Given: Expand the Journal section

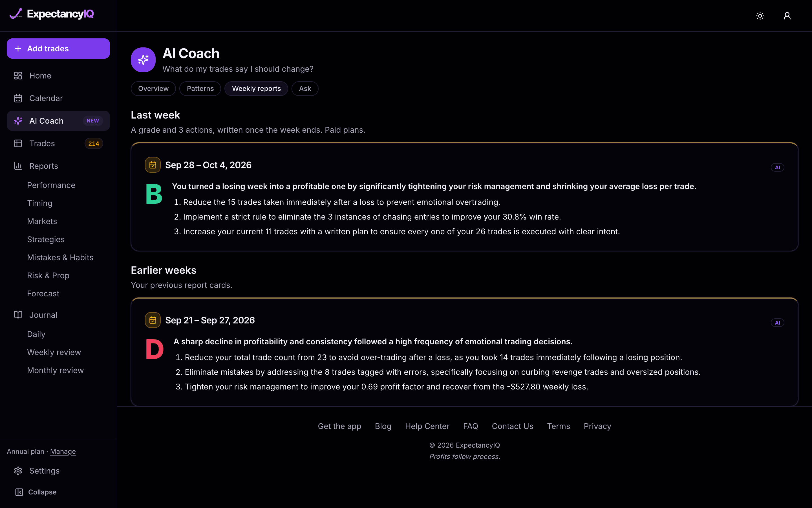Looking at the screenshot, I should click(58, 315).
